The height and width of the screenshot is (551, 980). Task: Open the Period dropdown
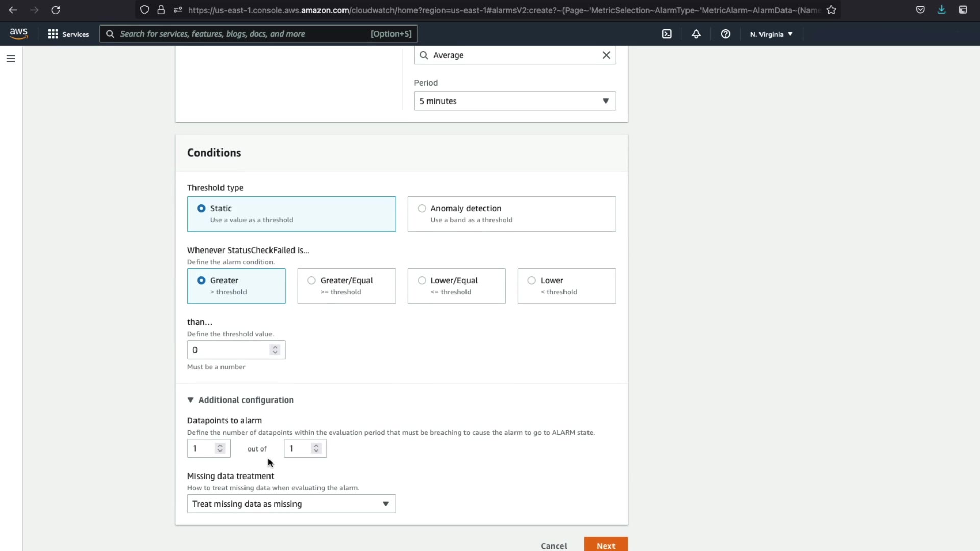pos(514,101)
